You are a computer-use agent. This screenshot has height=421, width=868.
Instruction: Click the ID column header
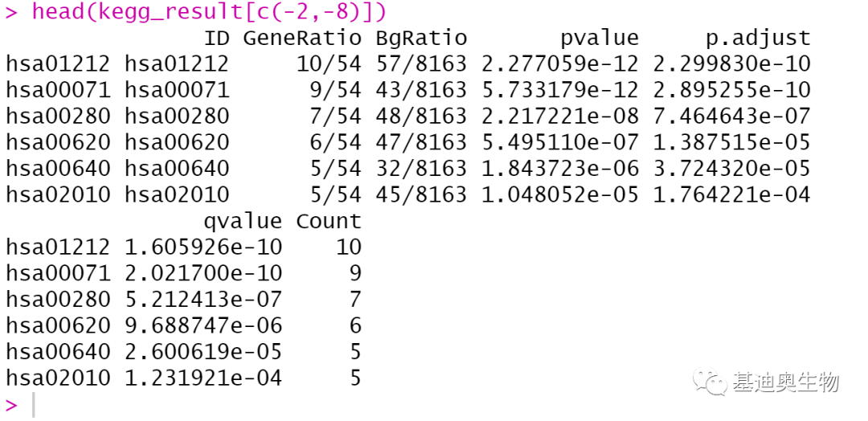click(217, 38)
